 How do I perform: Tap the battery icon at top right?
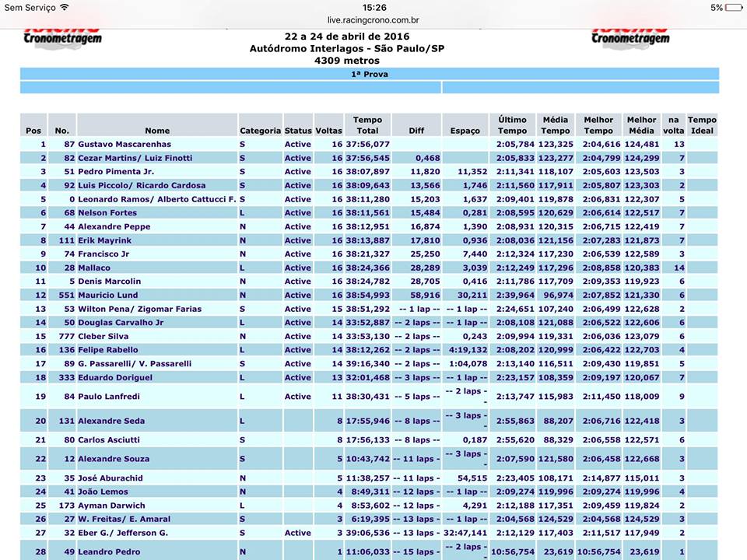pyautogui.click(x=733, y=7)
